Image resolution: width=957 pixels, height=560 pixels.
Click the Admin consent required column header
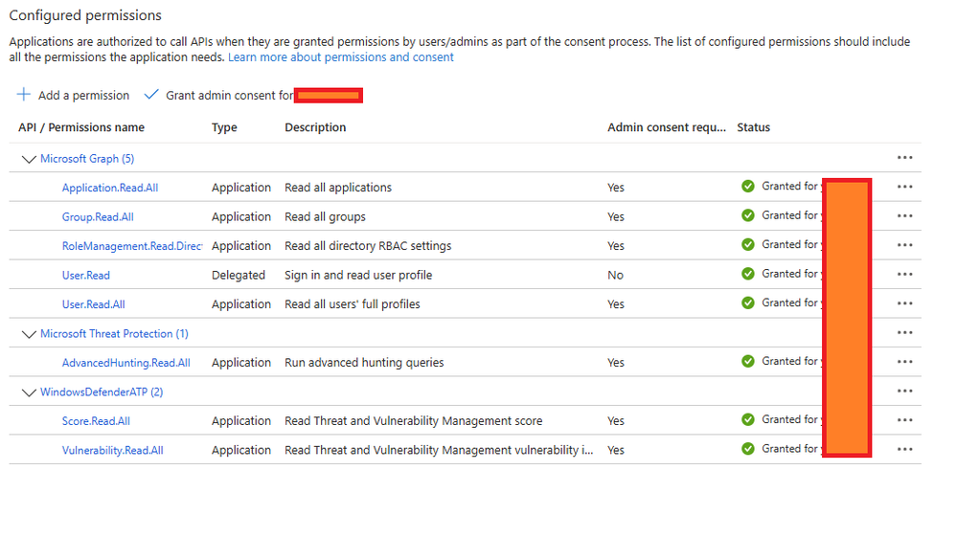point(667,127)
